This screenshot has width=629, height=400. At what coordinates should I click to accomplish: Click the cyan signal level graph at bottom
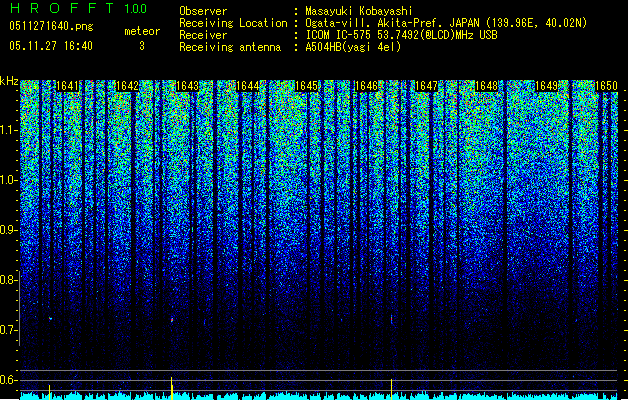tap(319, 396)
